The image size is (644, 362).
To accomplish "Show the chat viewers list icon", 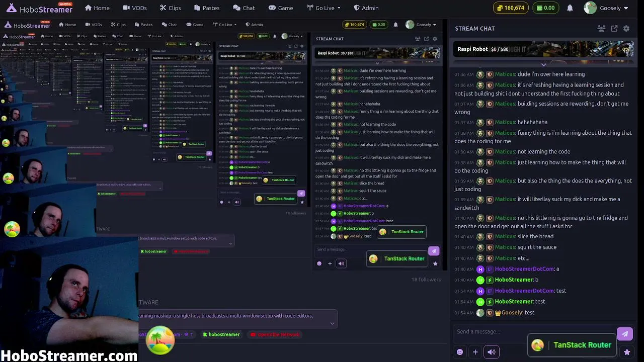I will (x=601, y=29).
